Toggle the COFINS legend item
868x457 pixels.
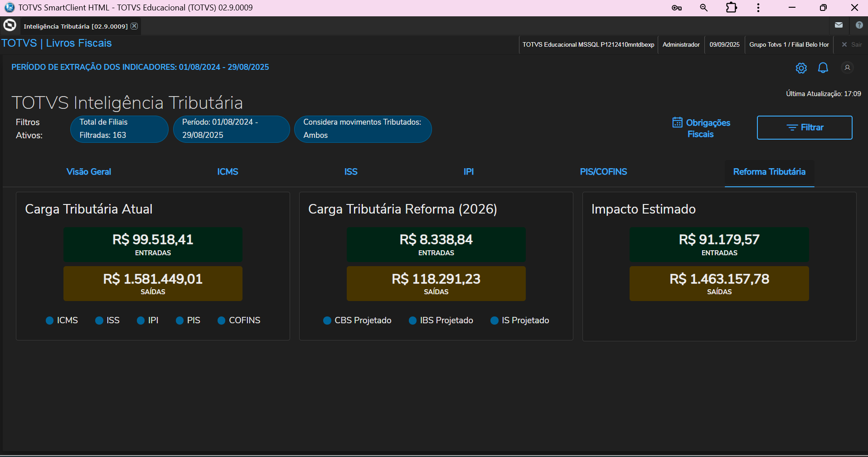tap(239, 321)
